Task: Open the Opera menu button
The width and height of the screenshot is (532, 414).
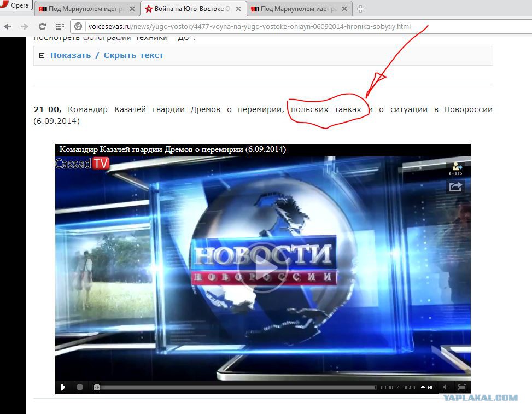Action: tap(15, 5)
